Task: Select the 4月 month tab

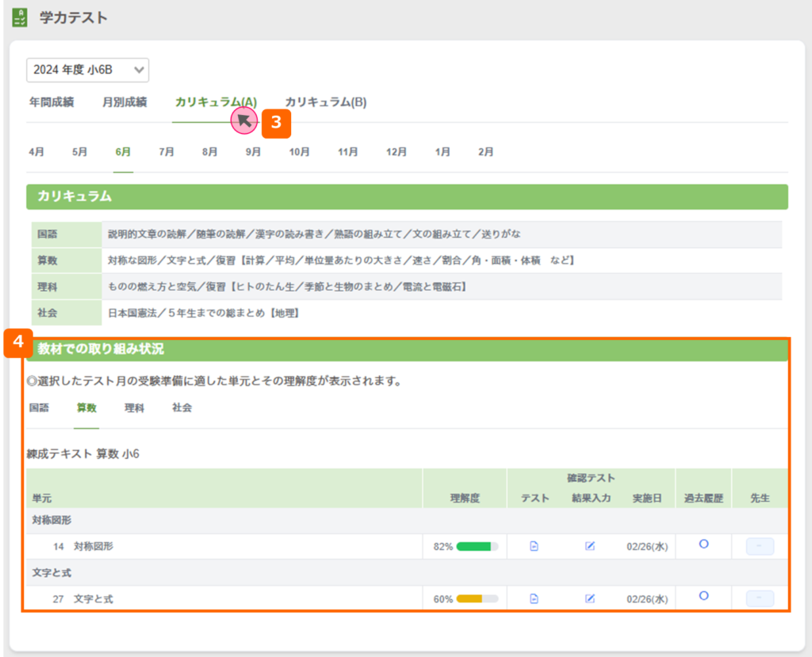Action: (x=36, y=151)
